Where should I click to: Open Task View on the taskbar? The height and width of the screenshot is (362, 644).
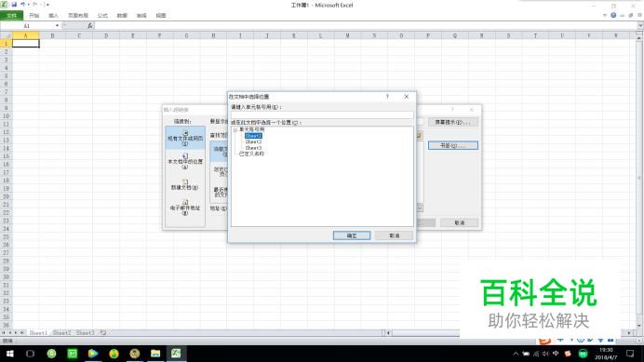30,354
